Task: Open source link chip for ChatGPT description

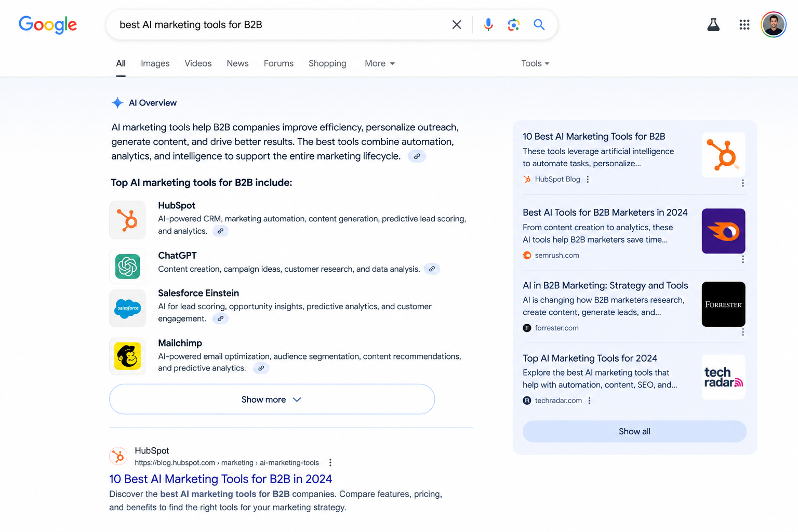Action: pos(432,269)
